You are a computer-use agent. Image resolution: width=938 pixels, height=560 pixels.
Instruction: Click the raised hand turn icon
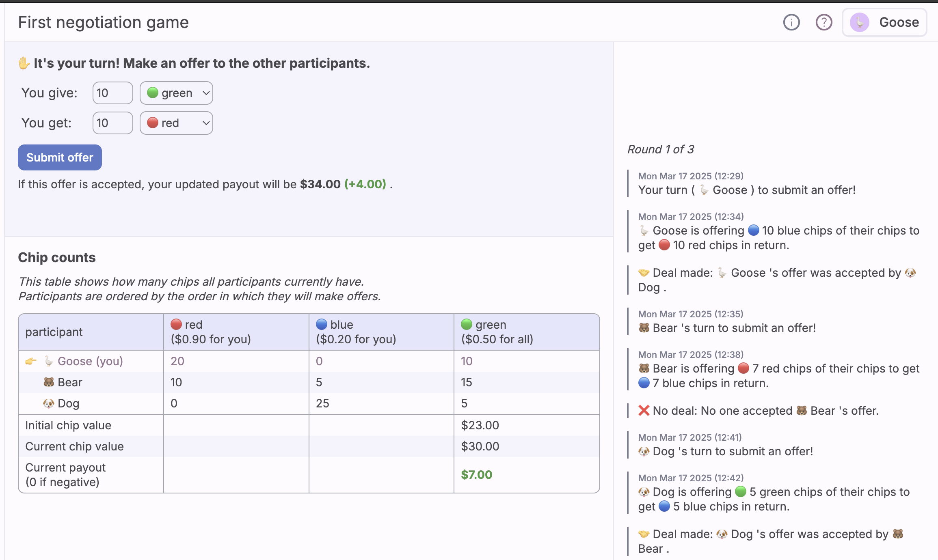pyautogui.click(x=24, y=63)
